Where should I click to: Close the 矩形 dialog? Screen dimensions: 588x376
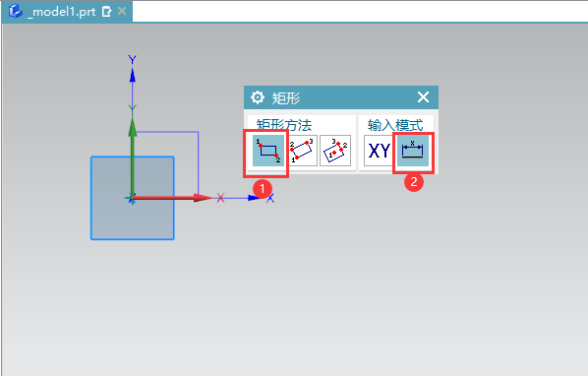[x=423, y=97]
